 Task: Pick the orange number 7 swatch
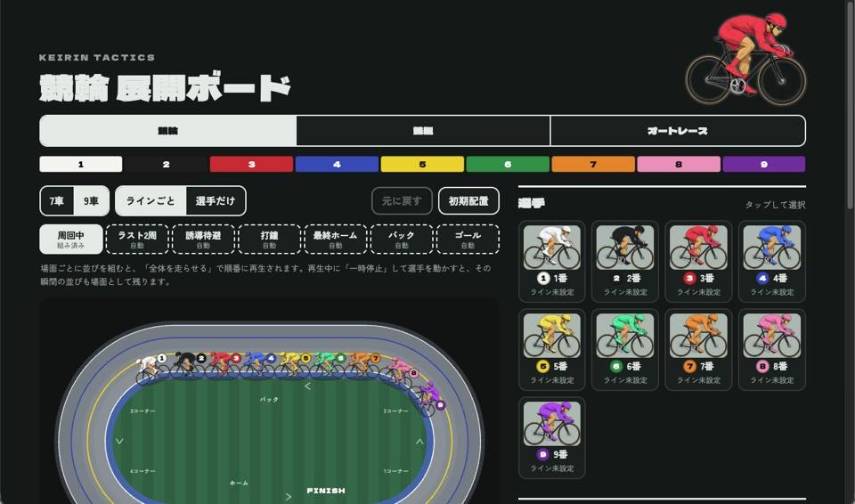pos(593,164)
